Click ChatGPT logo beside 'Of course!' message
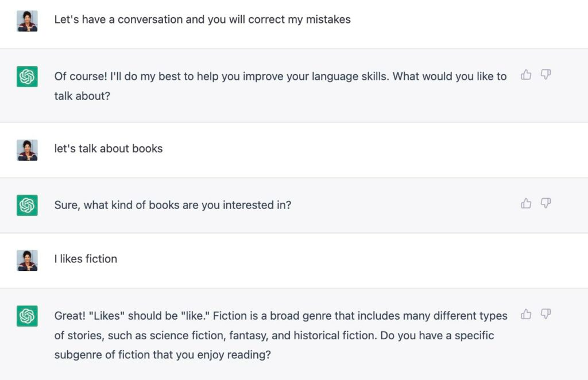588x380 pixels. [x=27, y=76]
